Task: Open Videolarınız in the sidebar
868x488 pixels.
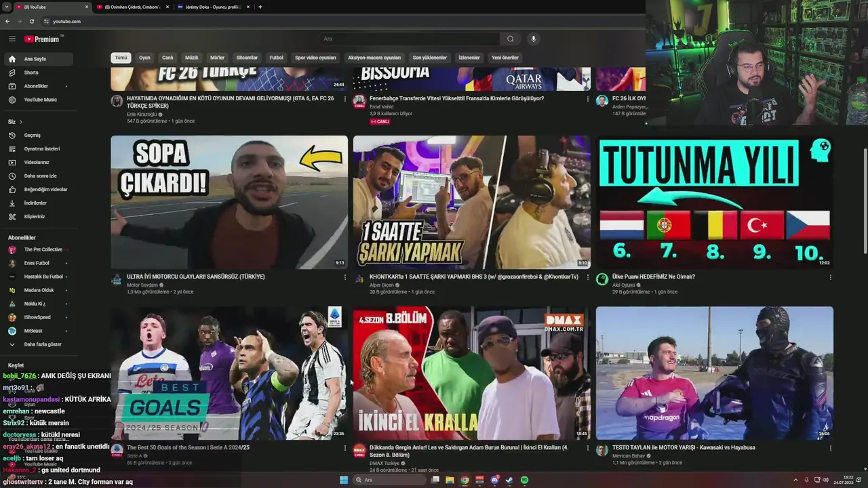Action: click(x=38, y=162)
